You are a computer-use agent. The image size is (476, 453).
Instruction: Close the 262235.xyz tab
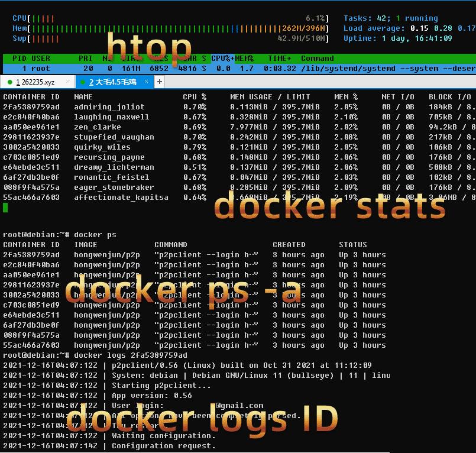point(67,82)
